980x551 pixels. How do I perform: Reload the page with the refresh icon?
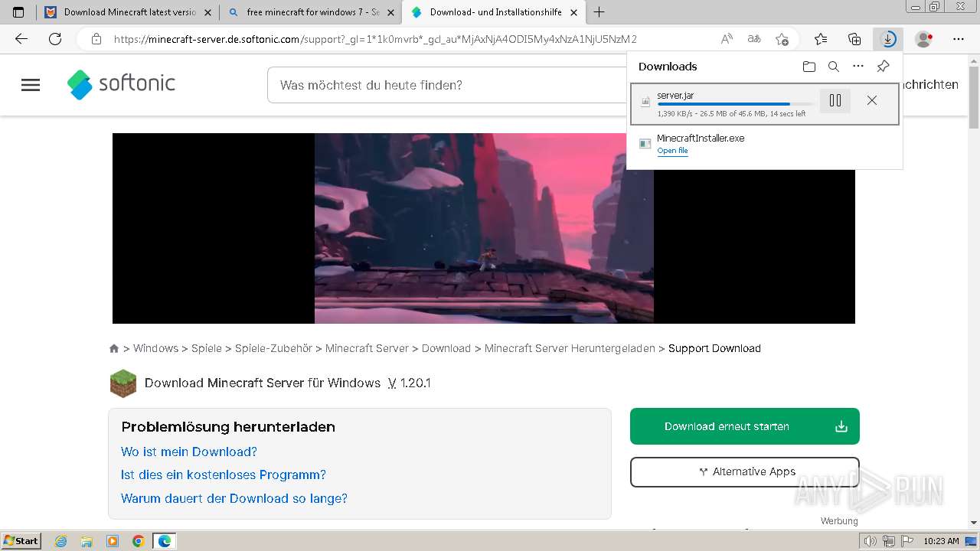pyautogui.click(x=55, y=39)
